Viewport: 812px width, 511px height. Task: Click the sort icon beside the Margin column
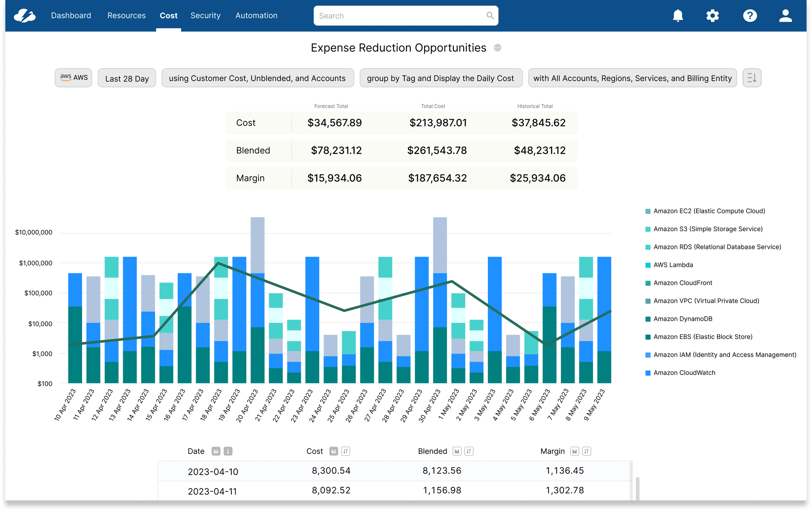coord(586,451)
